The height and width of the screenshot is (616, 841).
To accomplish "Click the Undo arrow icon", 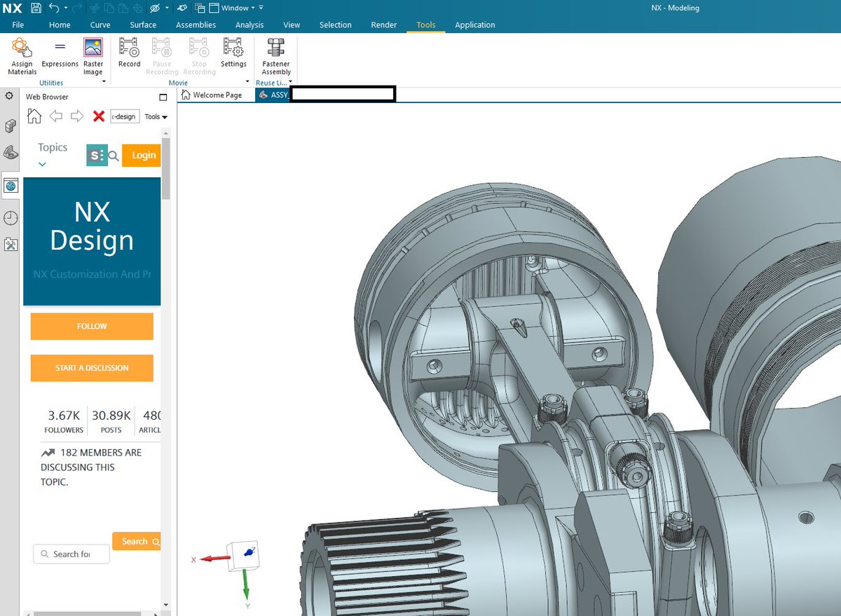I will point(54,8).
